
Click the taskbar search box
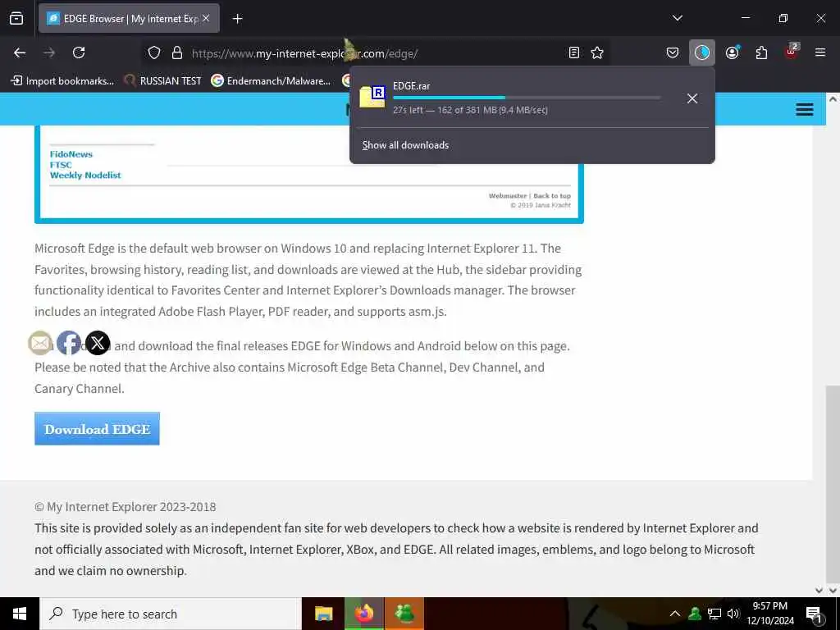(171, 614)
